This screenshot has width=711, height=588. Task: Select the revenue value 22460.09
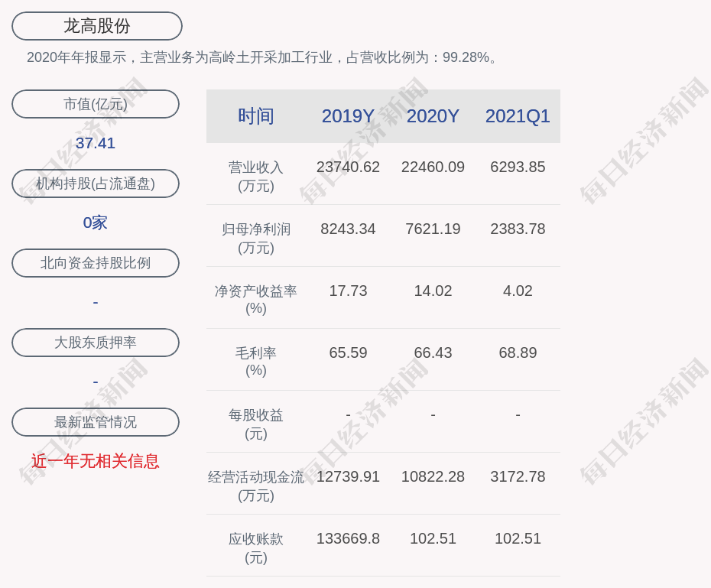(x=433, y=167)
